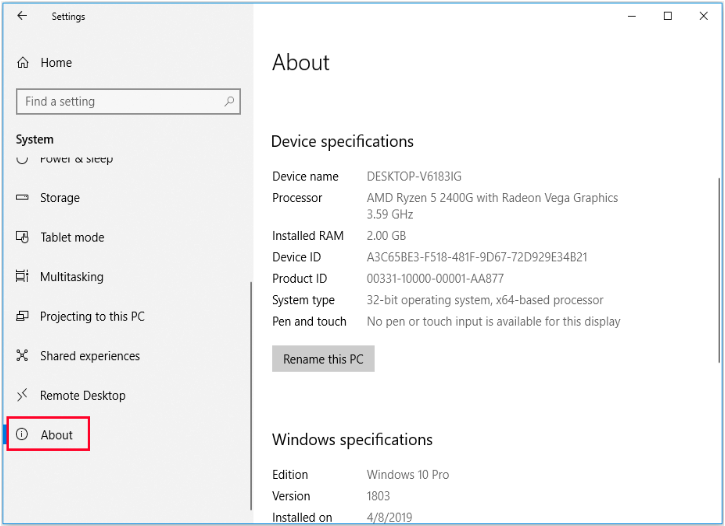Click the Remote Desktop icon

(22, 396)
